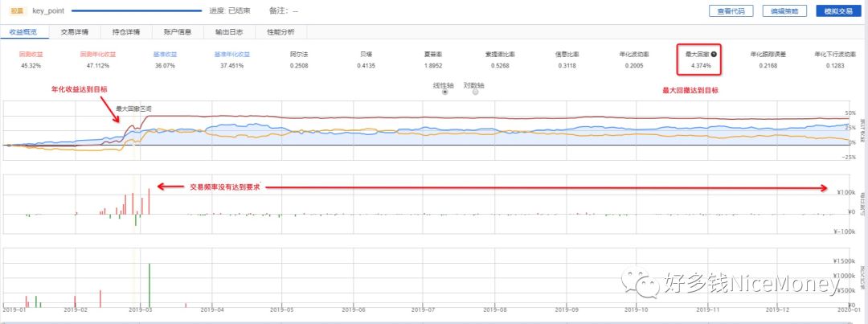Image resolution: width=868 pixels, height=324 pixels.
Task: Start 模拟交易 with the blue button
Action: coord(838,11)
